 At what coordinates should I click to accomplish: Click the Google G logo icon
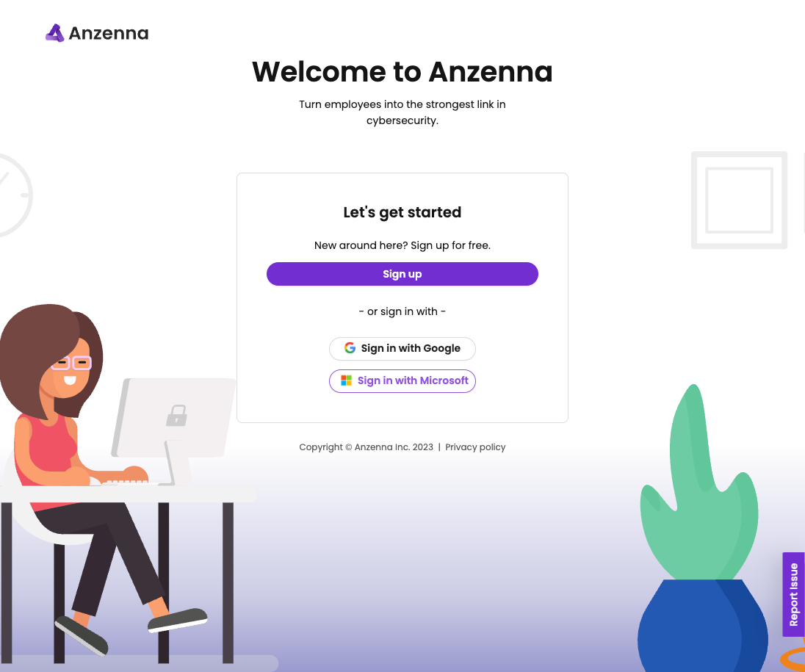pos(350,348)
